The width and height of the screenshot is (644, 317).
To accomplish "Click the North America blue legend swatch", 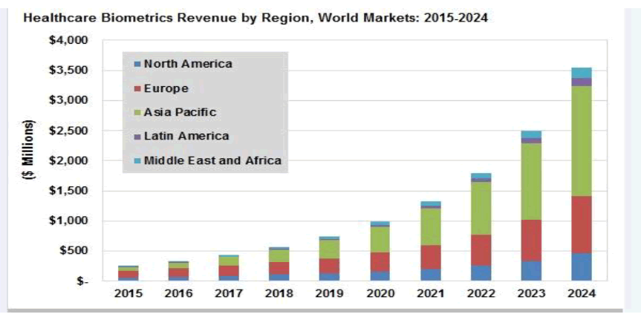I will point(137,65).
